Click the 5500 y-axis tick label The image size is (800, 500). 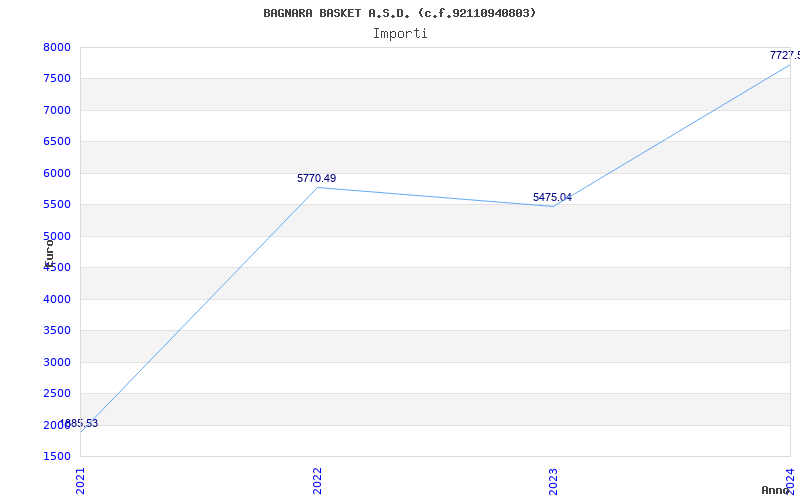coord(57,205)
